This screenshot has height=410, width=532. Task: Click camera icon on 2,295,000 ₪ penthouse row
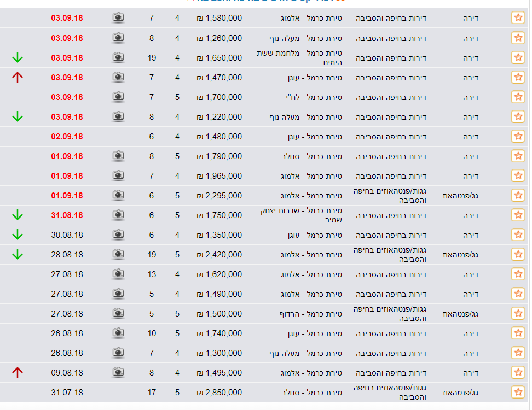pos(118,195)
